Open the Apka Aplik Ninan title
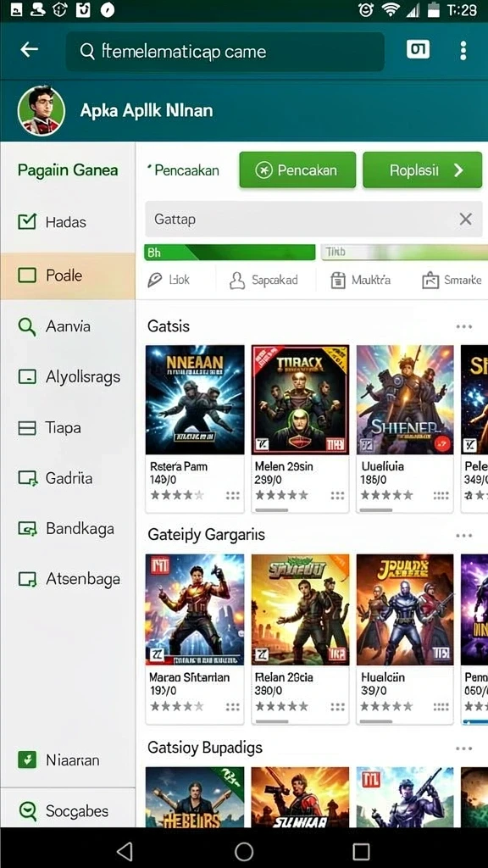 [147, 111]
